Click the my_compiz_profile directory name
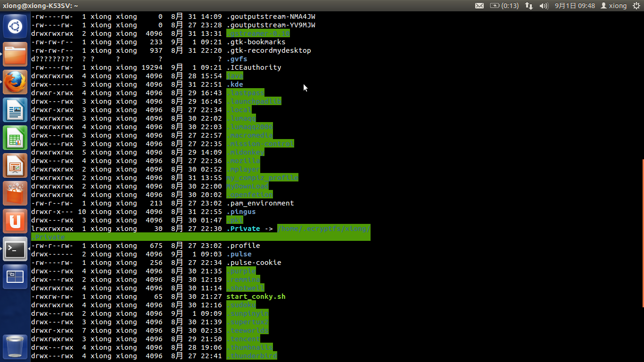The width and height of the screenshot is (644, 362). click(x=262, y=178)
